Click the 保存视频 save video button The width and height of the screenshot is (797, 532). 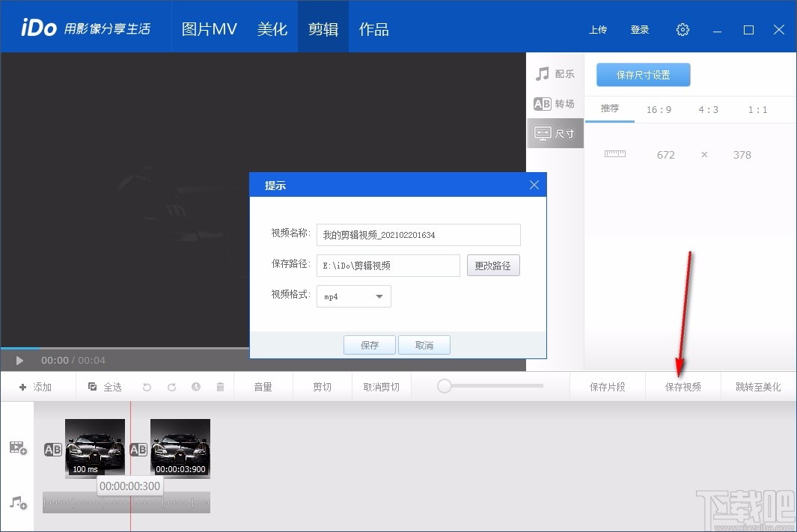click(682, 386)
